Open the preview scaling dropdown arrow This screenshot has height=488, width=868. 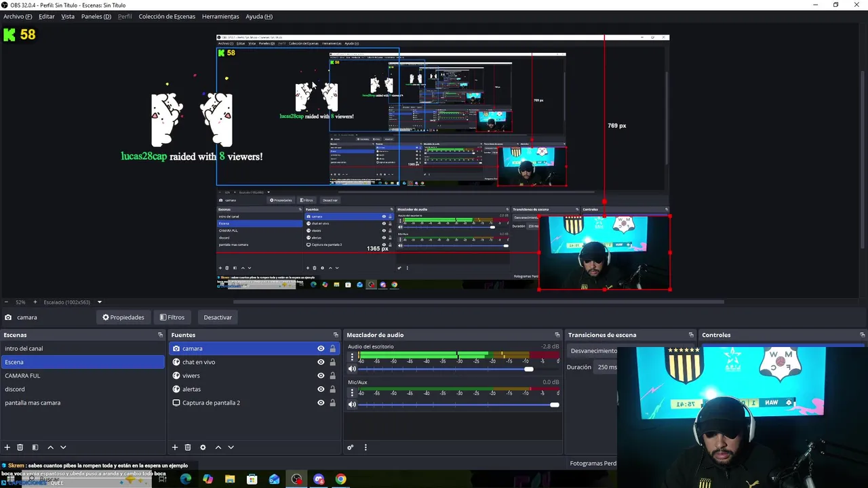[99, 302]
